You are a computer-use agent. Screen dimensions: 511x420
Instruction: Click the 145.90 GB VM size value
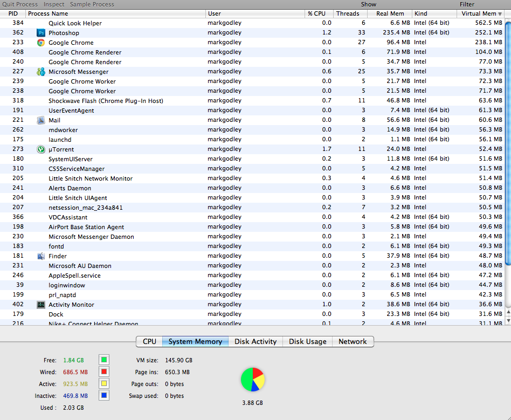(x=178, y=360)
